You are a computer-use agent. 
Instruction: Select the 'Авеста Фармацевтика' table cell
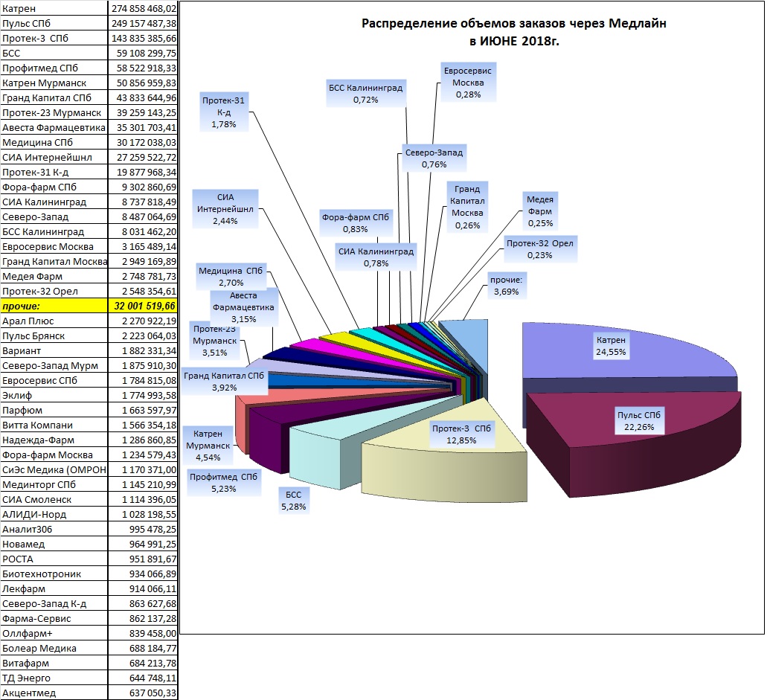[x=54, y=128]
